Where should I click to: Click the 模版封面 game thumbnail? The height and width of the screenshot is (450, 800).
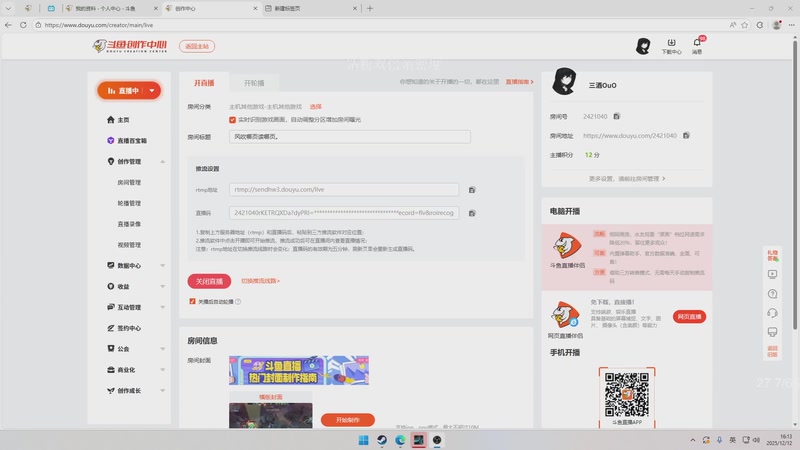270,415
